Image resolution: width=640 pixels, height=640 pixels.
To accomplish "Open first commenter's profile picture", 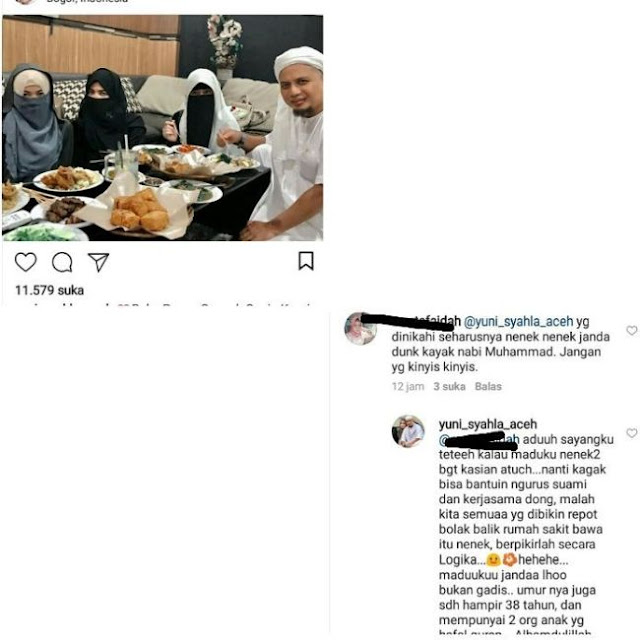I will coord(361,329).
